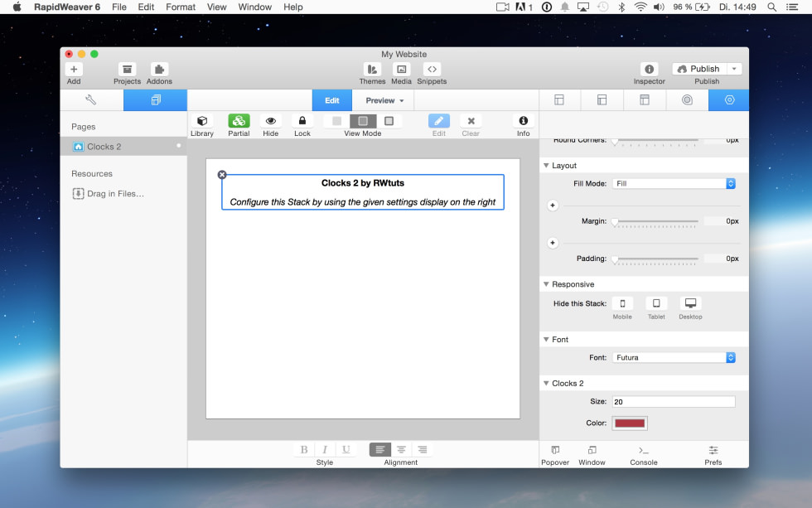Click Drag in Files resource area

109,194
